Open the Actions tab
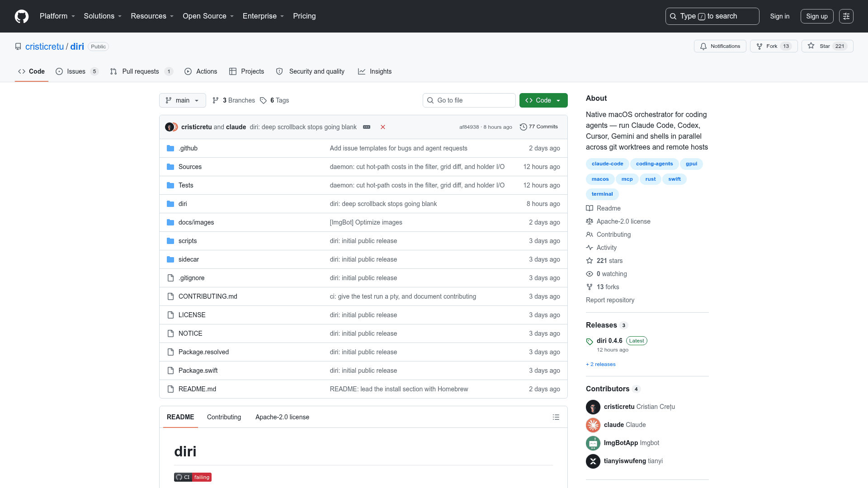Viewport: 868px width, 488px height. point(201,71)
